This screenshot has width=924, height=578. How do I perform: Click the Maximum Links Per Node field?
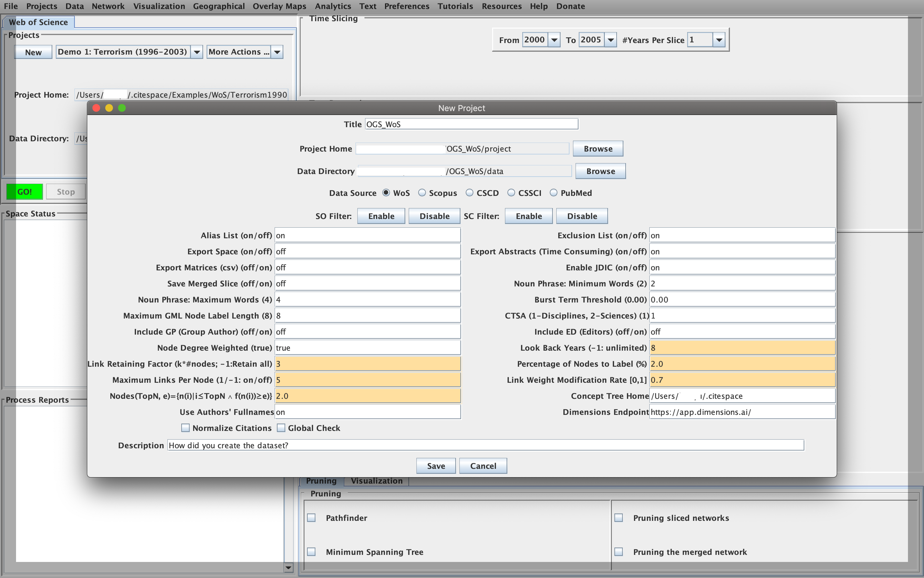coord(368,380)
